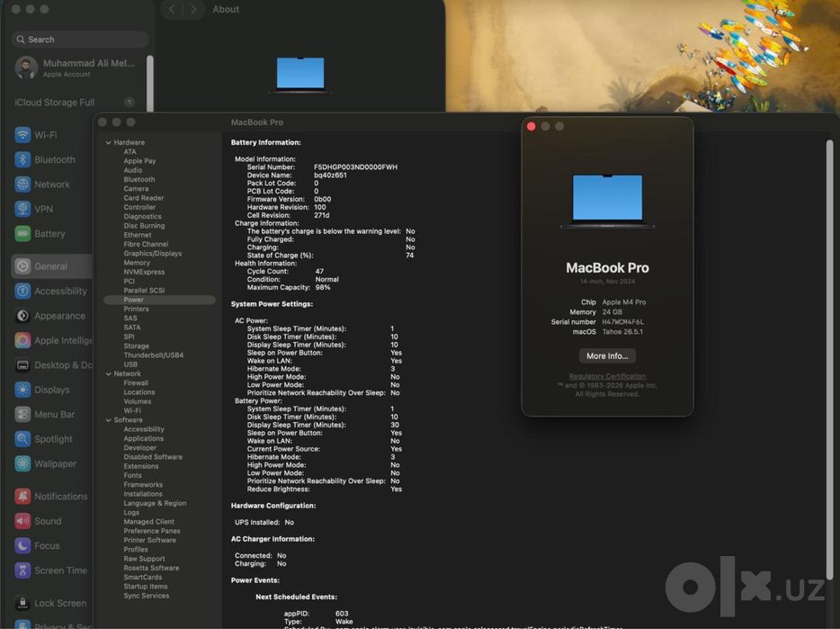Collapse the Network section in System Information
Screen dimensions: 840x629
click(x=108, y=373)
